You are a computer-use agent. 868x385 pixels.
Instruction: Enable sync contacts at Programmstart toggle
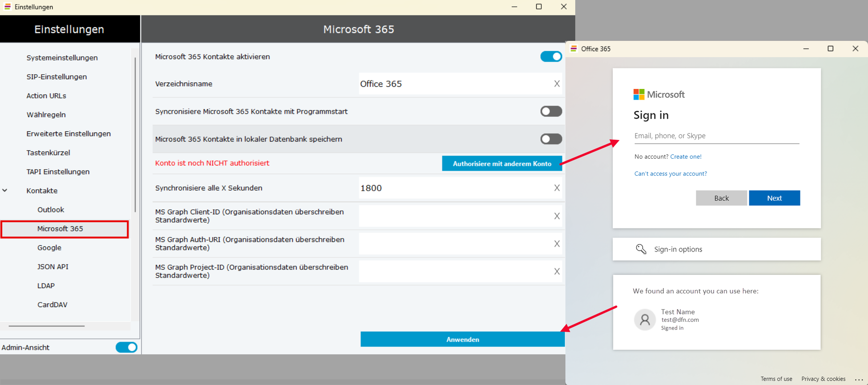pos(551,111)
